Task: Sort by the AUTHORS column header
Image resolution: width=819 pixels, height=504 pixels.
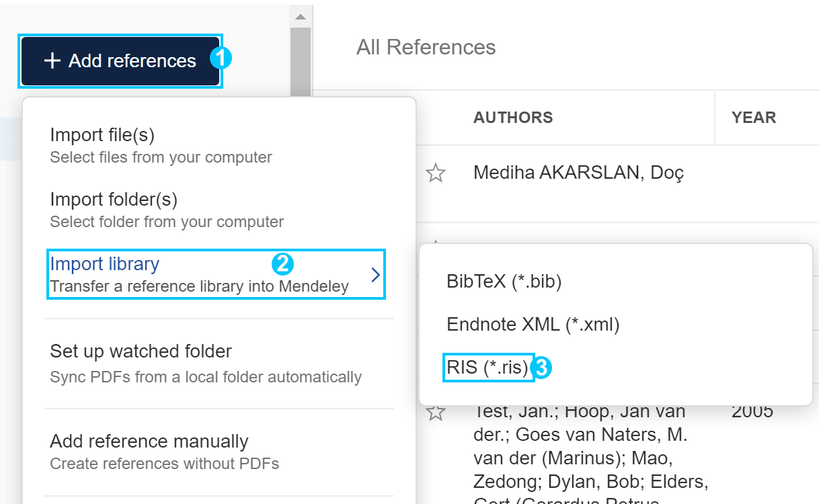Action: click(513, 118)
